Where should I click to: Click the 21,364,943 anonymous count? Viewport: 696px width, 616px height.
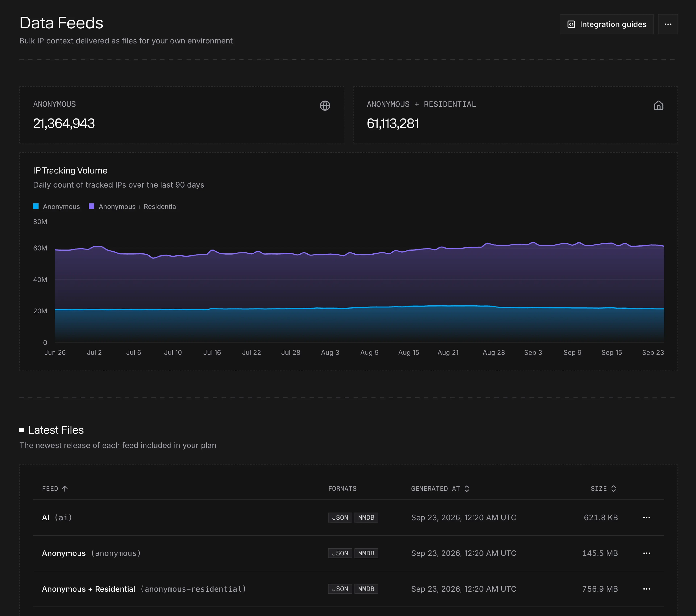coord(64,123)
